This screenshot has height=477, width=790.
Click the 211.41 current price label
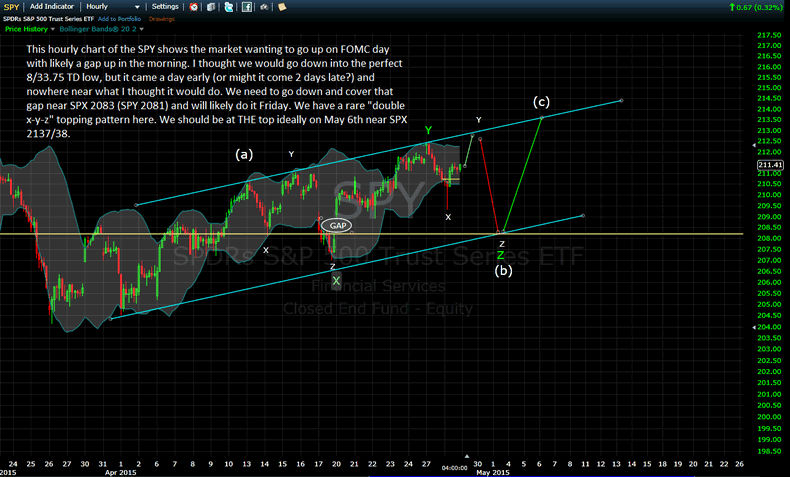pyautogui.click(x=770, y=165)
